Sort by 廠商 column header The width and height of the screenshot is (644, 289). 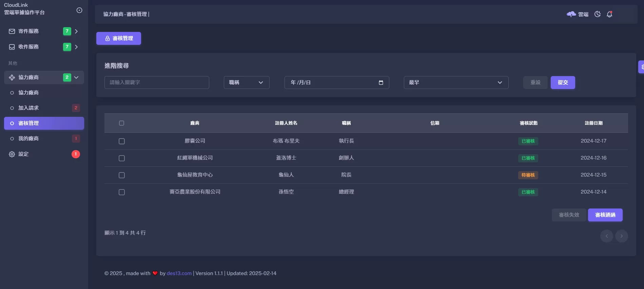(x=195, y=123)
